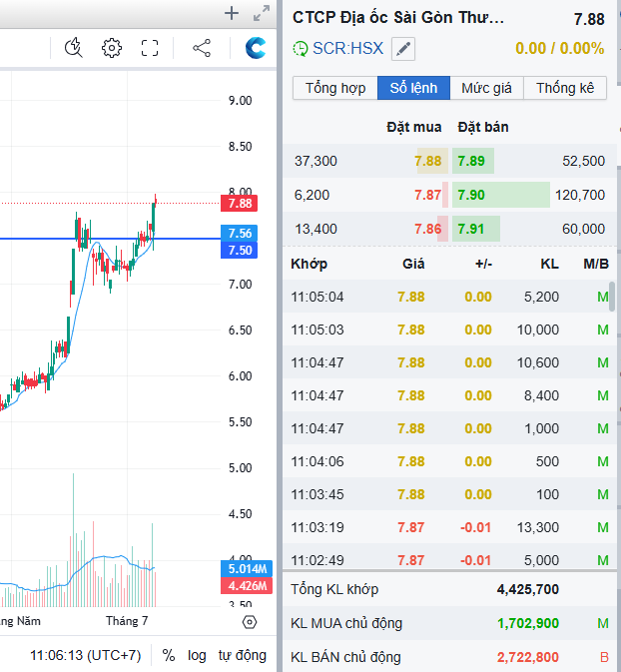Click the ask price 7.91 cell

tap(475, 229)
